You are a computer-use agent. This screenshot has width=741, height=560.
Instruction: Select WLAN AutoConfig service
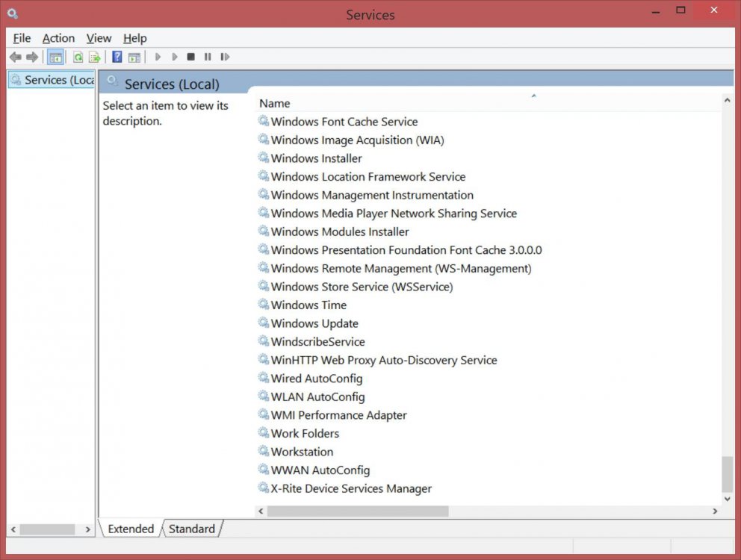312,397
